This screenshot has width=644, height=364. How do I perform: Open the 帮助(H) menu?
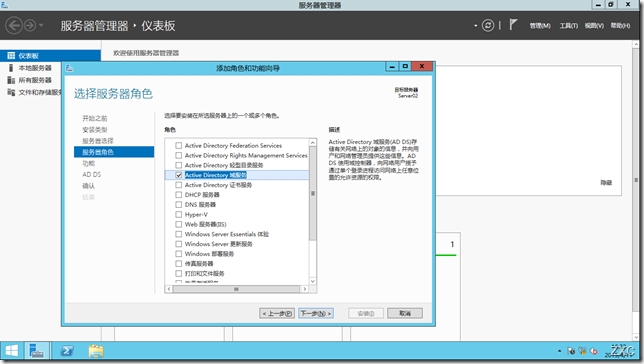click(620, 25)
